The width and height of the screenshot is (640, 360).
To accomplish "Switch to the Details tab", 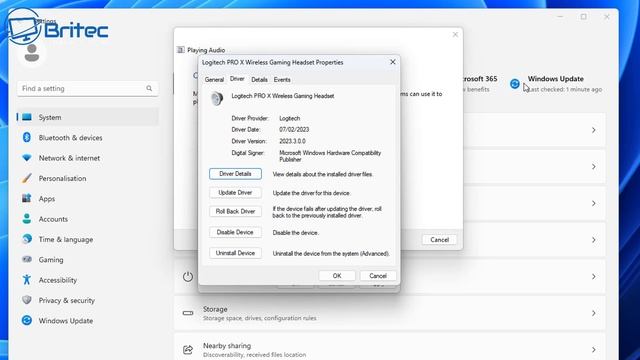I will pos(259,80).
